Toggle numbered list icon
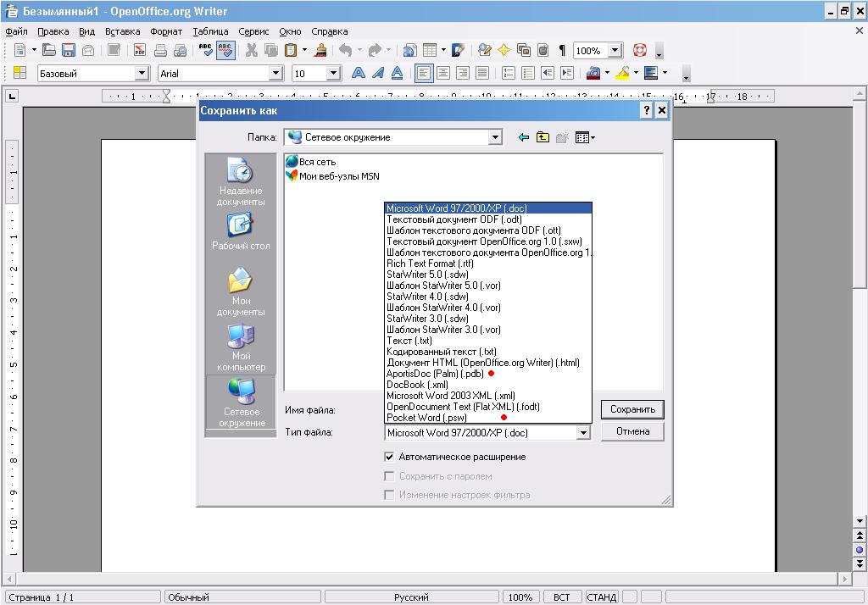This screenshot has height=605, width=868. [509, 73]
